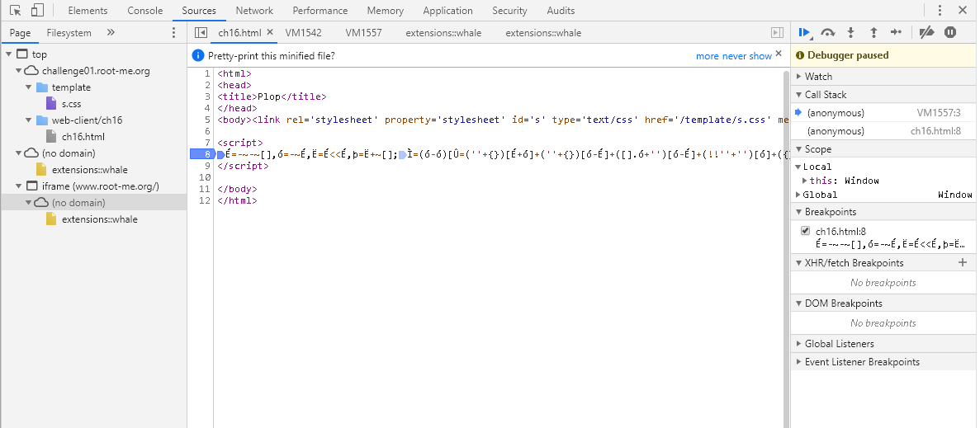Click the s.css file icon
980x428 pixels.
(x=51, y=104)
